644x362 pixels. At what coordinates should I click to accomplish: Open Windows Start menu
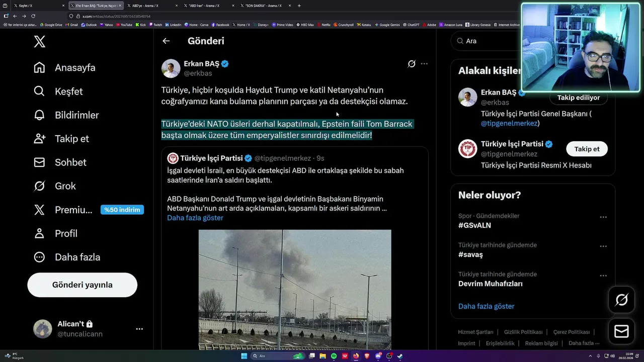pyautogui.click(x=244, y=356)
